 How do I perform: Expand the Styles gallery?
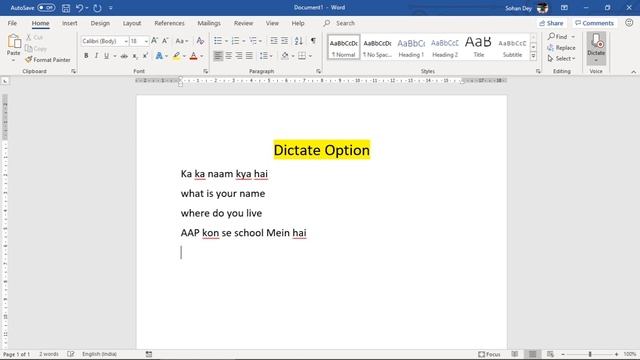point(533,56)
